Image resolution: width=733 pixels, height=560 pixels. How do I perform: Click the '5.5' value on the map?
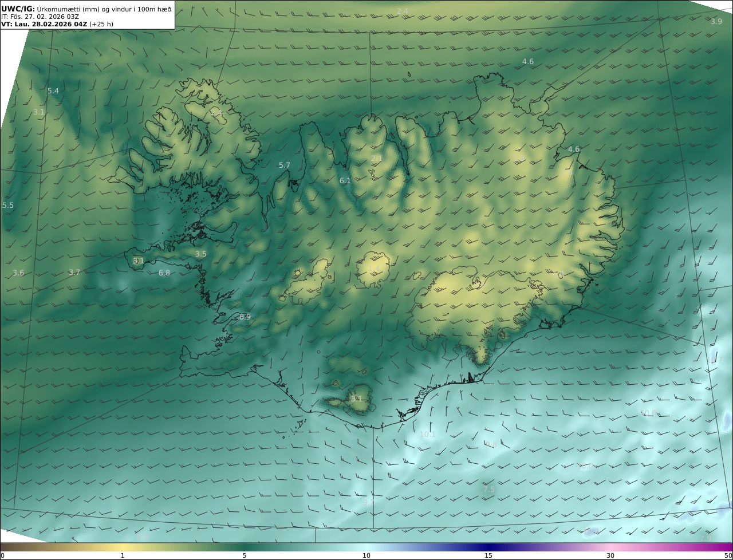(8, 205)
